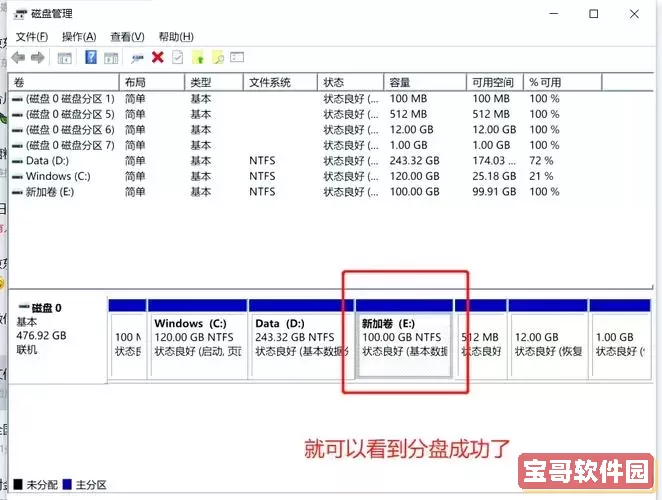
Task: Select the 512 MB partition block in disk map
Action: click(481, 338)
